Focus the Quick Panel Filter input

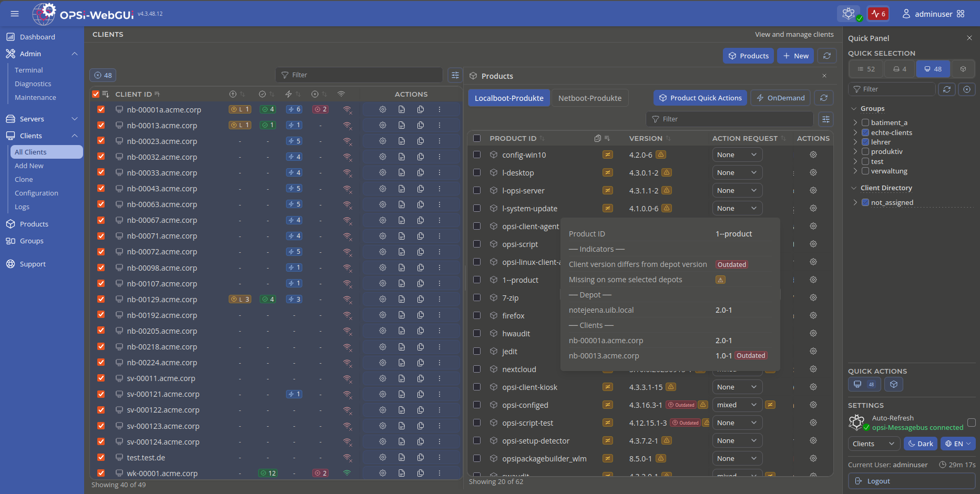[892, 89]
